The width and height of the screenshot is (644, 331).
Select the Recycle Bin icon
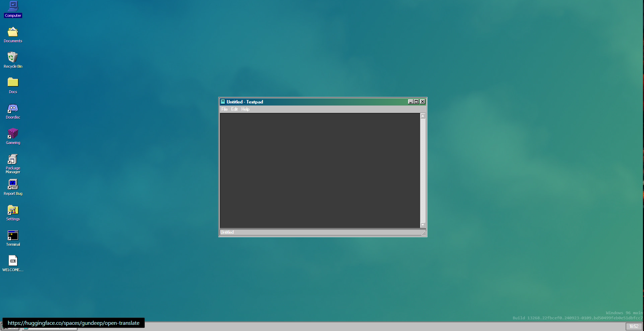pyautogui.click(x=13, y=57)
